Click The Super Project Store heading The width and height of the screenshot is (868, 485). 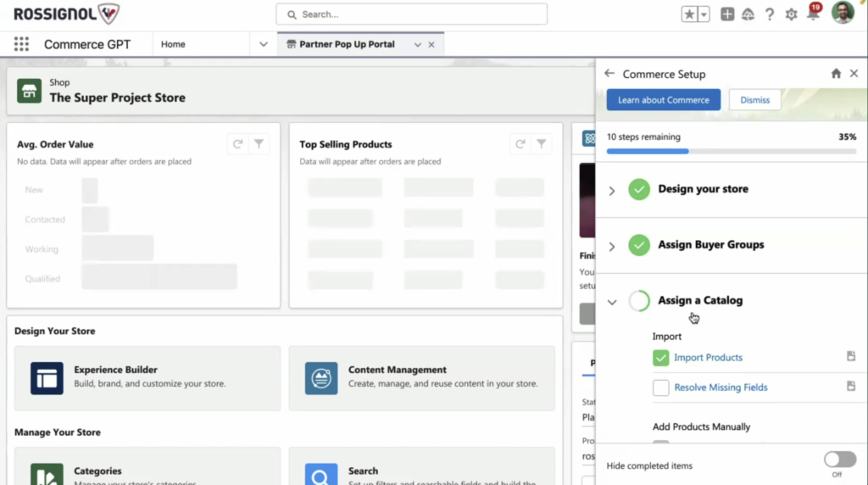pos(117,98)
